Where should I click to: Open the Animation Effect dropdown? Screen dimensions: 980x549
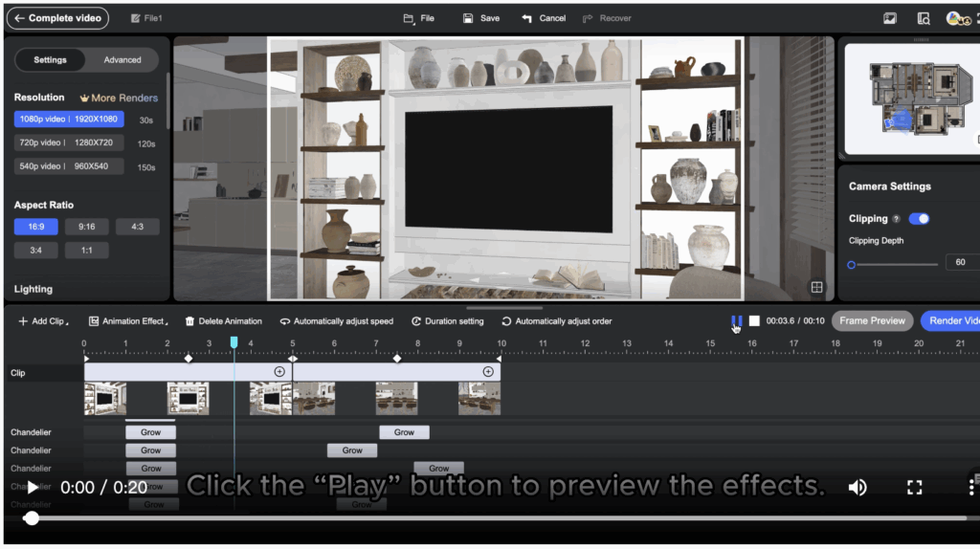pyautogui.click(x=128, y=321)
